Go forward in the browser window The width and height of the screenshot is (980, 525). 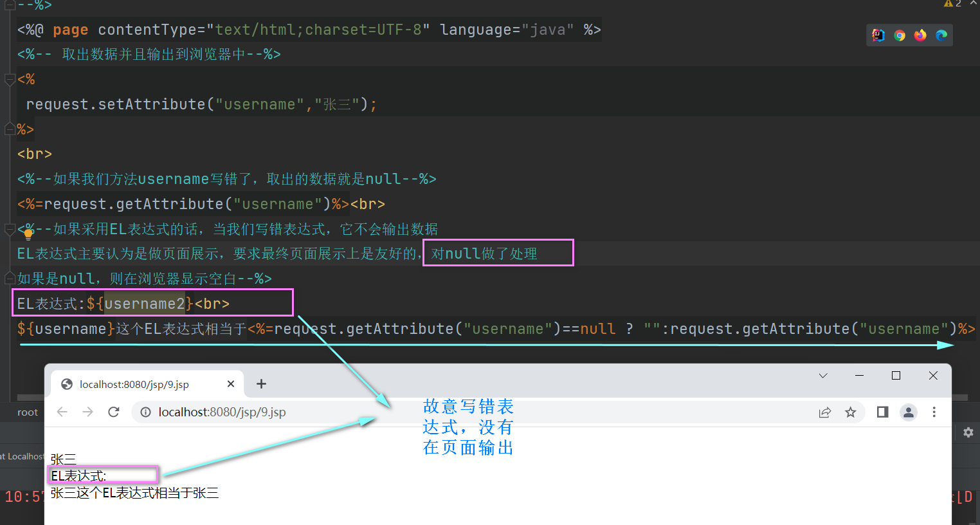point(88,412)
